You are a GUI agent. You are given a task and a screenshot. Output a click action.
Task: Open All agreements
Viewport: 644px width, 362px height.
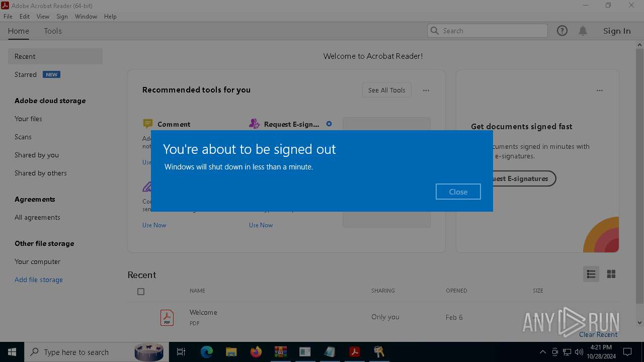pyautogui.click(x=37, y=217)
